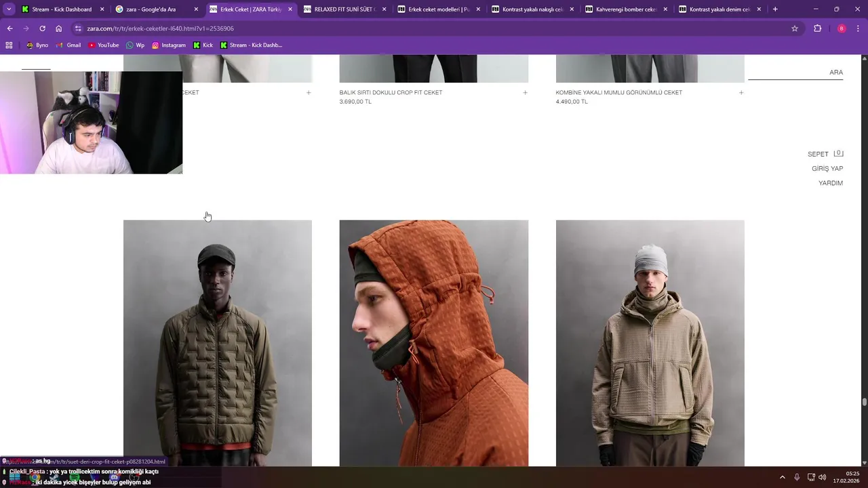
Task: Close the RELAXED FIT SUNİ SÜET tab
Action: [383, 9]
